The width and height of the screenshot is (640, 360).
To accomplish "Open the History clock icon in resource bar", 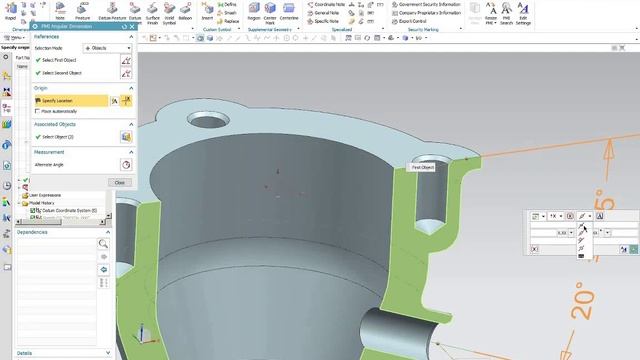I will click(7, 185).
